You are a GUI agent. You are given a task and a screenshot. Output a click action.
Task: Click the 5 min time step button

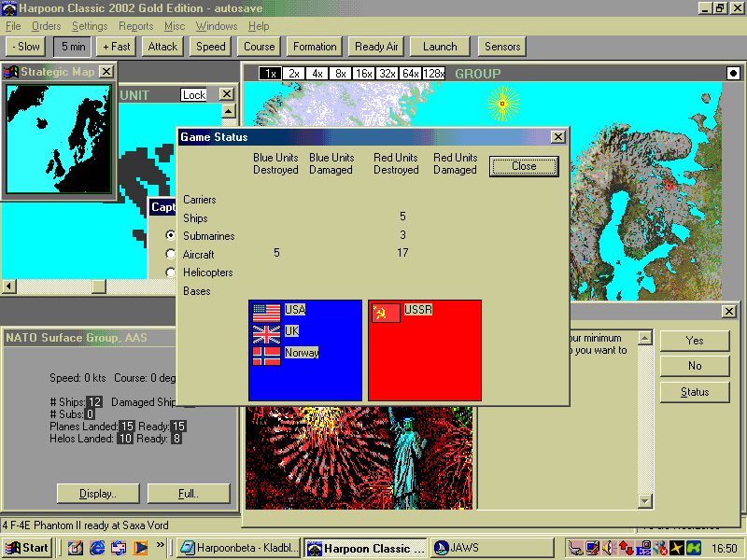click(73, 47)
